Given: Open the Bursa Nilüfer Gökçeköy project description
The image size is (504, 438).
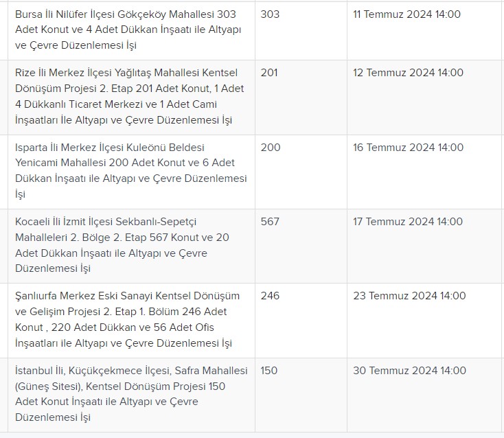Looking at the screenshot, I should tap(128, 30).
